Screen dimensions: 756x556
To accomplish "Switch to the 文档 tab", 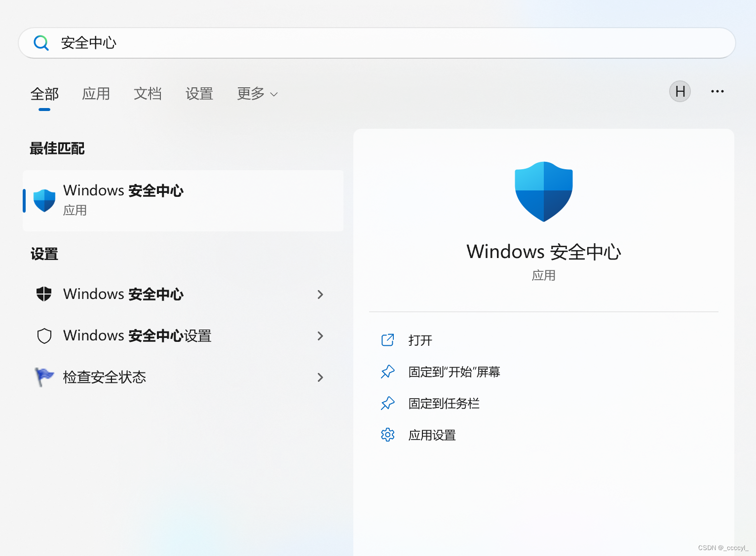I will 148,94.
